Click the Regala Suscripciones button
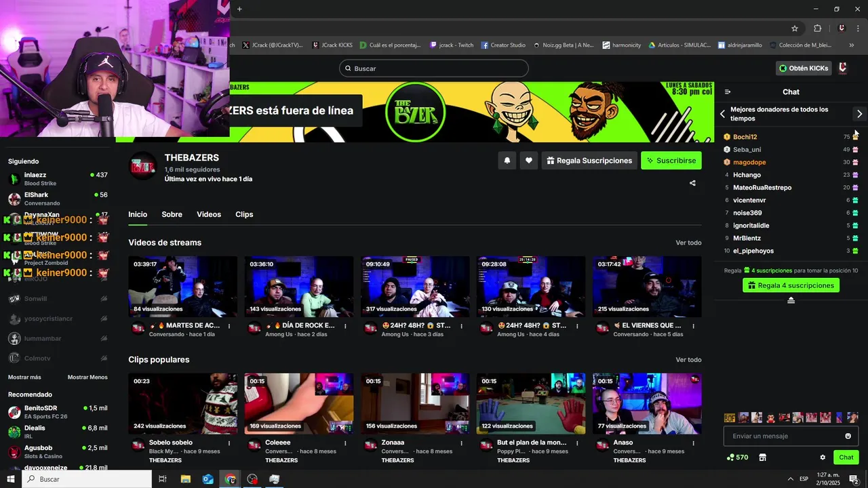This screenshot has width=868, height=488. (x=589, y=161)
